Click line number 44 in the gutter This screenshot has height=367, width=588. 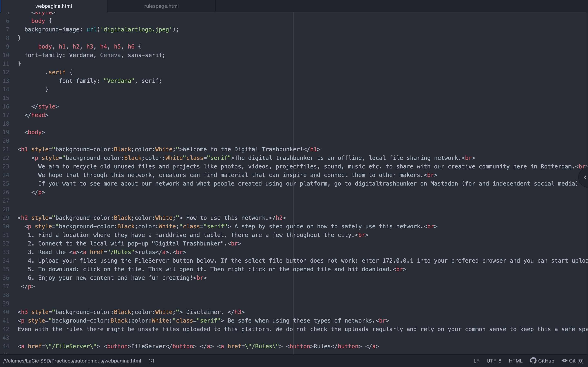coord(6,346)
